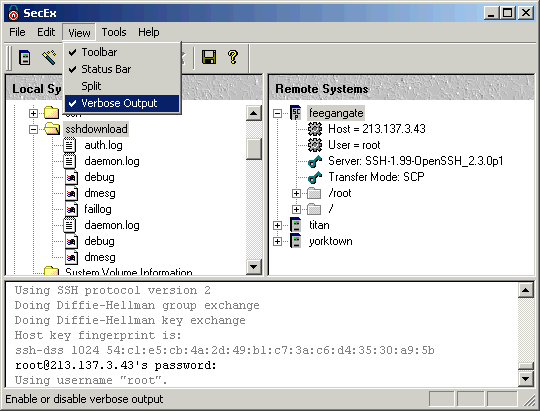Click the local tree scroll-down arrow
The image size is (540, 411).
coord(254,266)
